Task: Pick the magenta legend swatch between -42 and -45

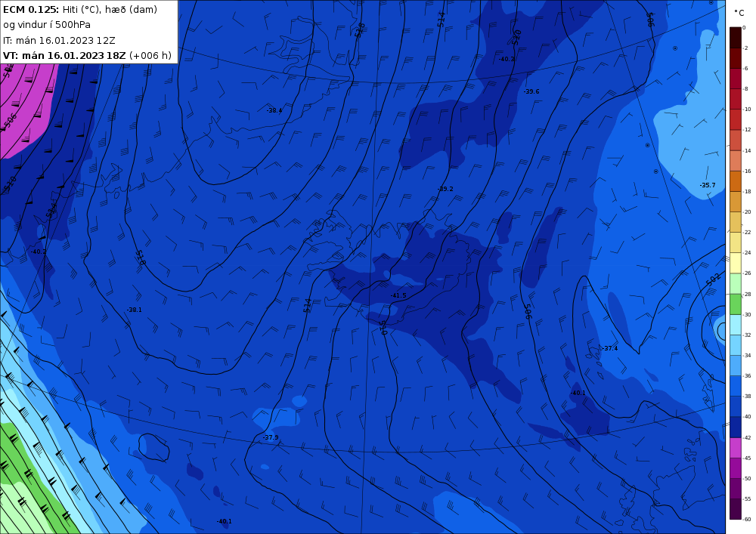Action: [x=736, y=448]
